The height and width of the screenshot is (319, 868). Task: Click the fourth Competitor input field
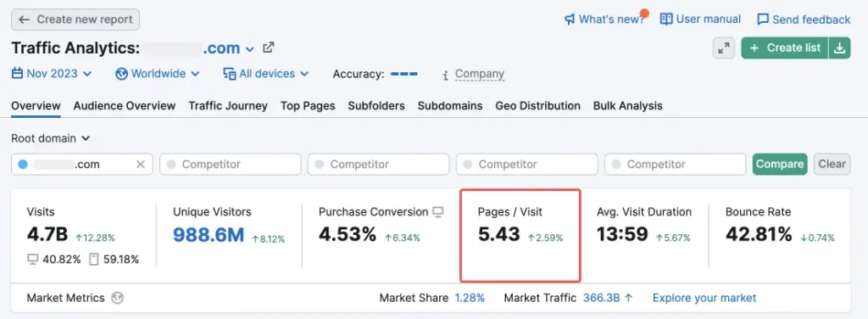click(676, 165)
